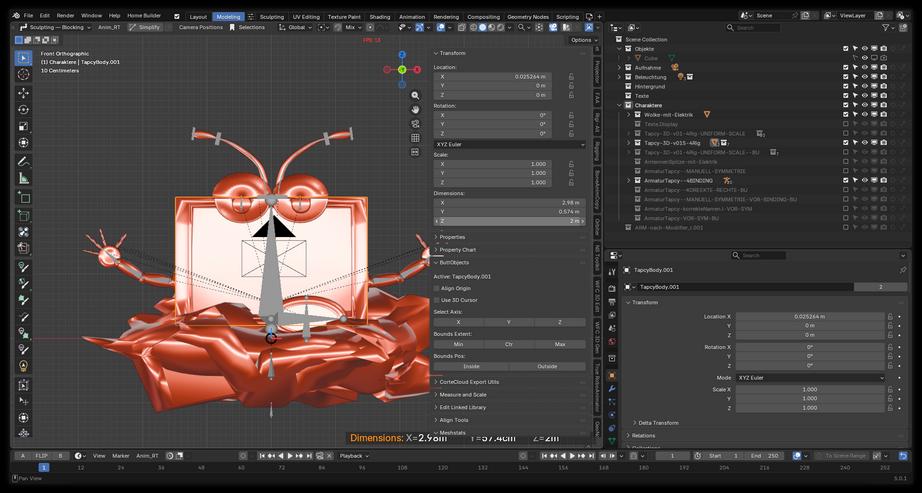
Task: Collapse the Charaktere collection
Action: pos(619,105)
